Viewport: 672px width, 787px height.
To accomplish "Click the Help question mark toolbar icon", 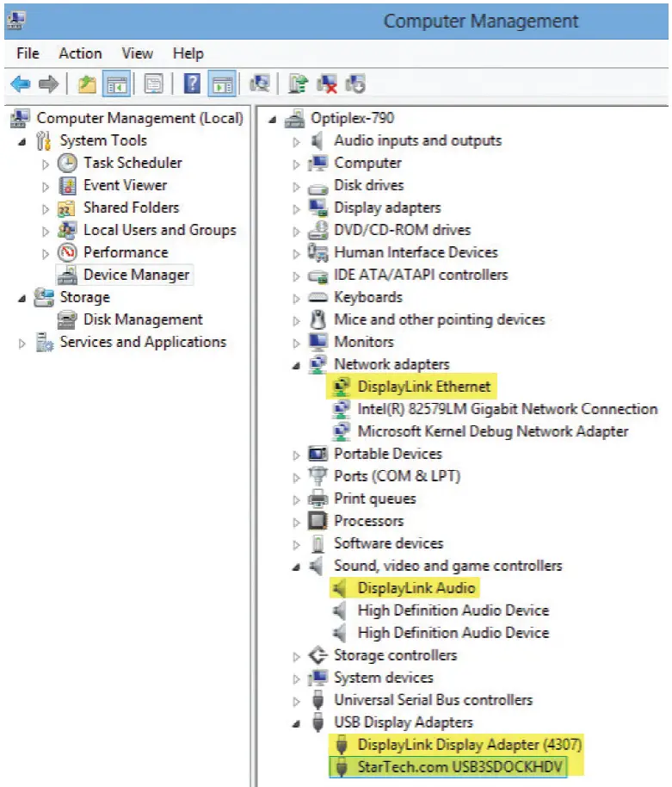I will point(192,84).
